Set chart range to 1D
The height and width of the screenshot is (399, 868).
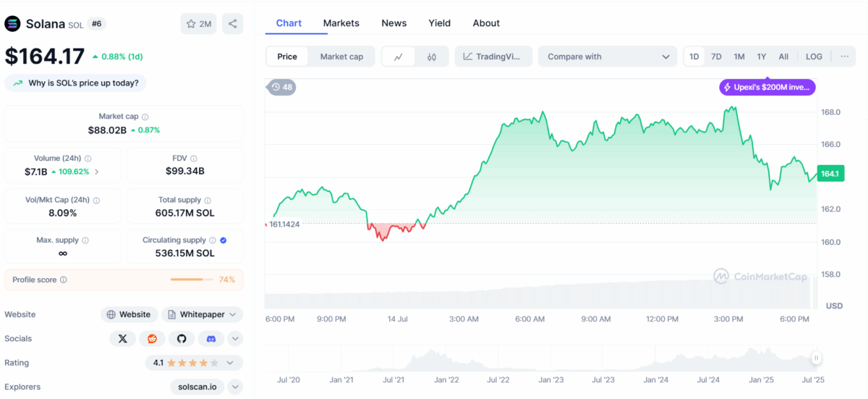pos(694,56)
